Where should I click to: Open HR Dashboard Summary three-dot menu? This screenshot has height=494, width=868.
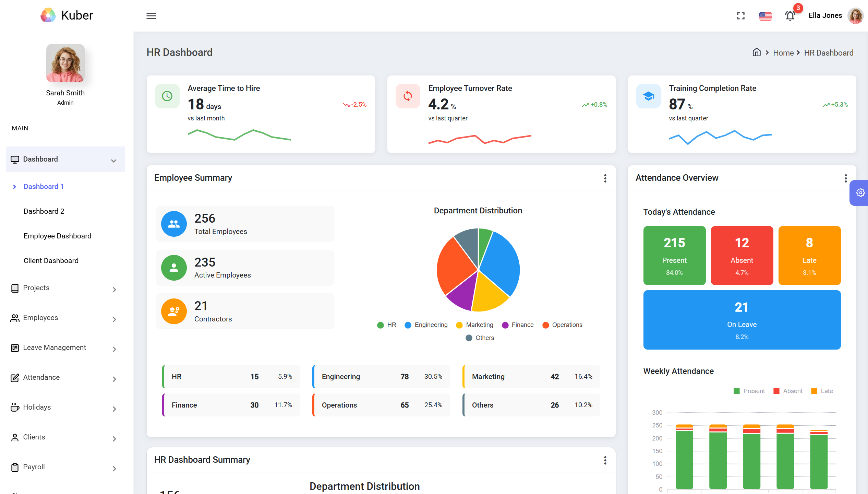pos(605,460)
